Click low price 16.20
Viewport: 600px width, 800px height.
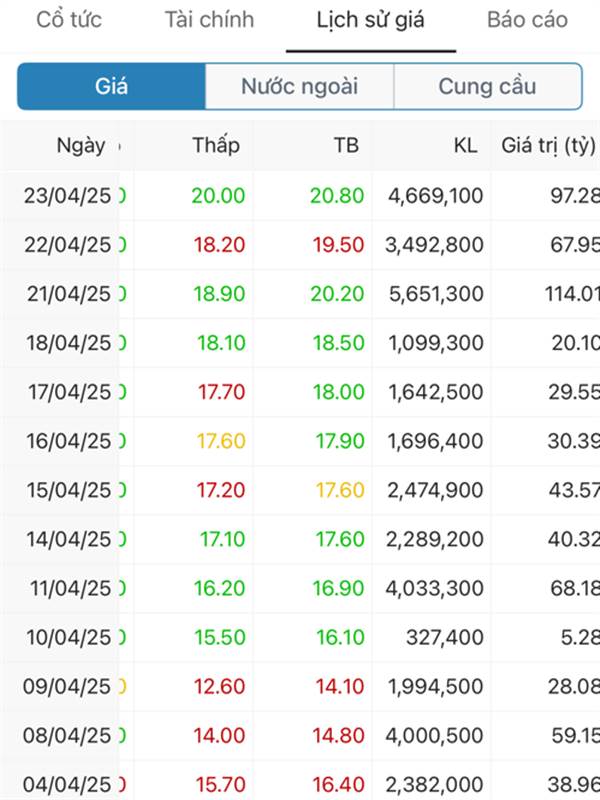(219, 588)
